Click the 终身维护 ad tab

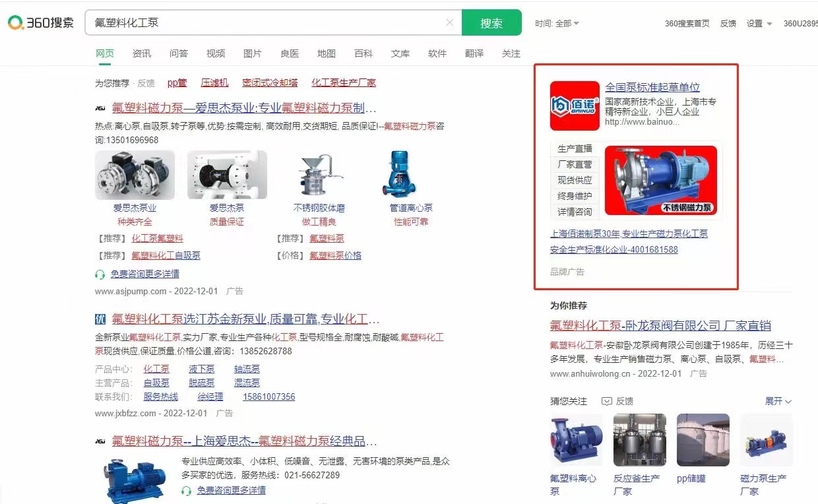click(x=575, y=196)
